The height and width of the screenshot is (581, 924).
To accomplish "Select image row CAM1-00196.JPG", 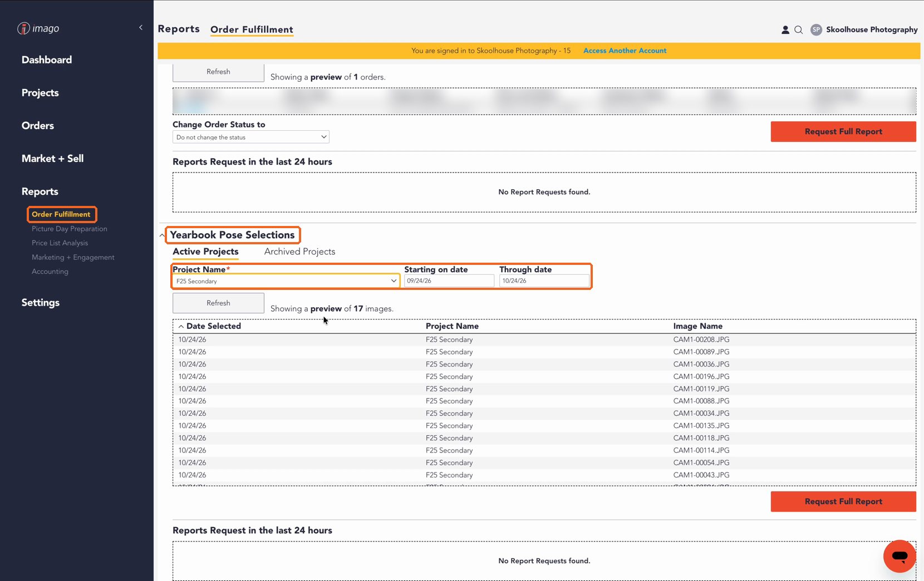I will pos(544,377).
